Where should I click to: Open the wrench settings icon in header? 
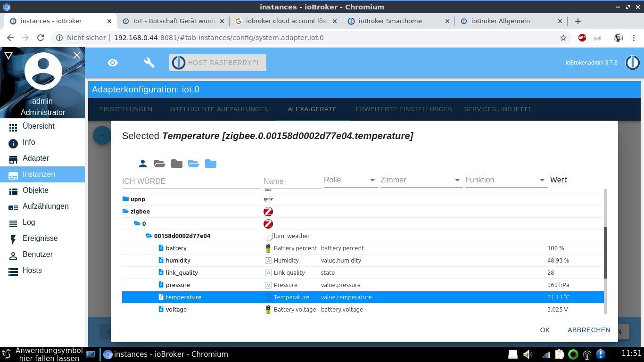149,63
